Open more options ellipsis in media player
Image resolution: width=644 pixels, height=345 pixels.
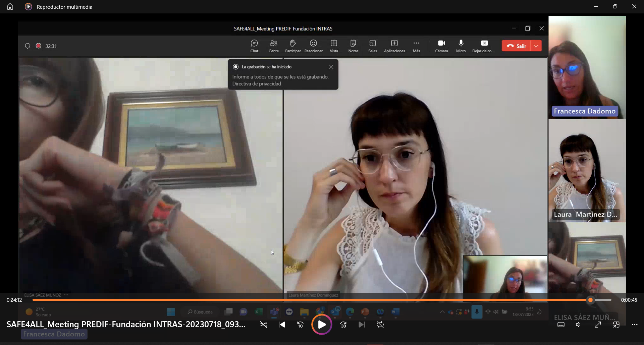[635, 325]
